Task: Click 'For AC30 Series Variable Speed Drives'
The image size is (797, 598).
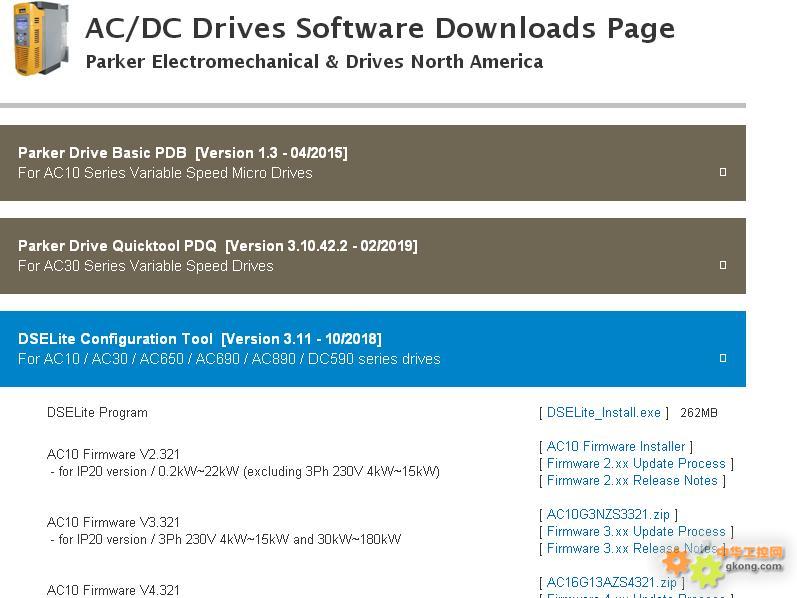Action: pos(145,266)
